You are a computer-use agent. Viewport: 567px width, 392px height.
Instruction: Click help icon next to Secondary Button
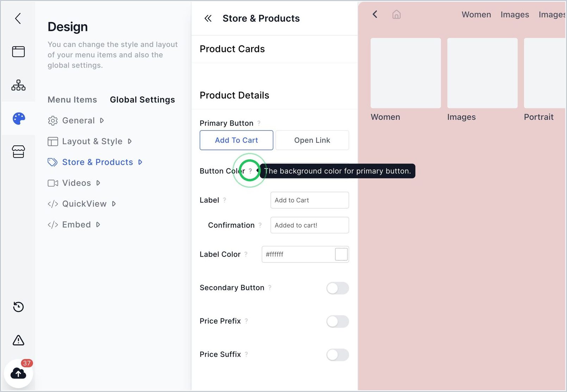pos(270,287)
